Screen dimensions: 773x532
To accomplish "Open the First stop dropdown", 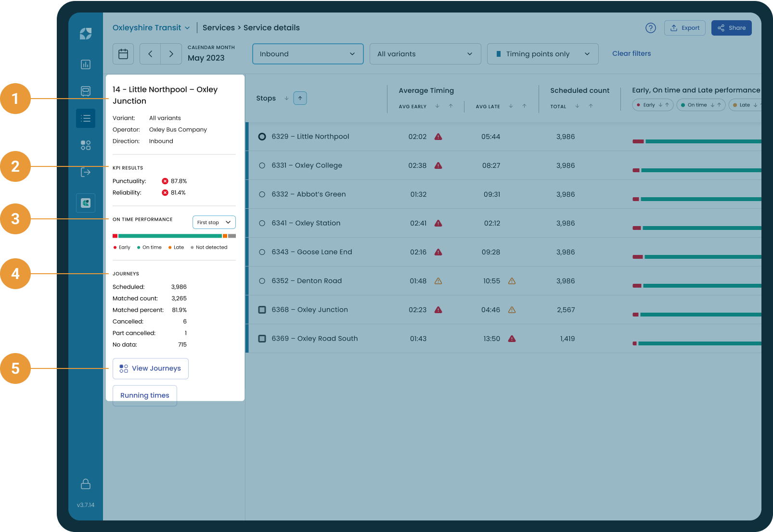I will tap(214, 222).
